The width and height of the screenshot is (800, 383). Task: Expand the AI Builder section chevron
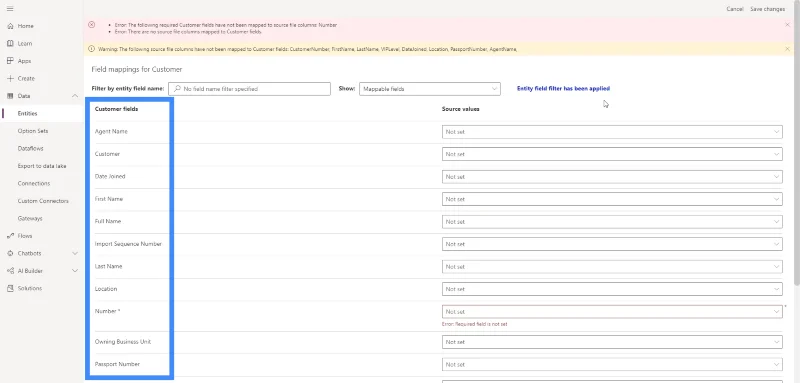(x=75, y=271)
